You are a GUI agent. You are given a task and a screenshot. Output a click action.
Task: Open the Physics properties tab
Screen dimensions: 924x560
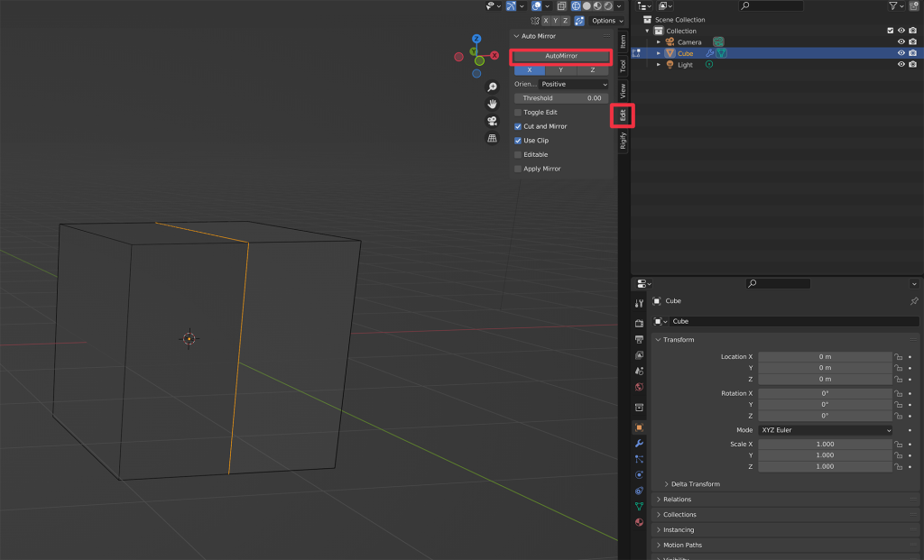[x=640, y=474]
